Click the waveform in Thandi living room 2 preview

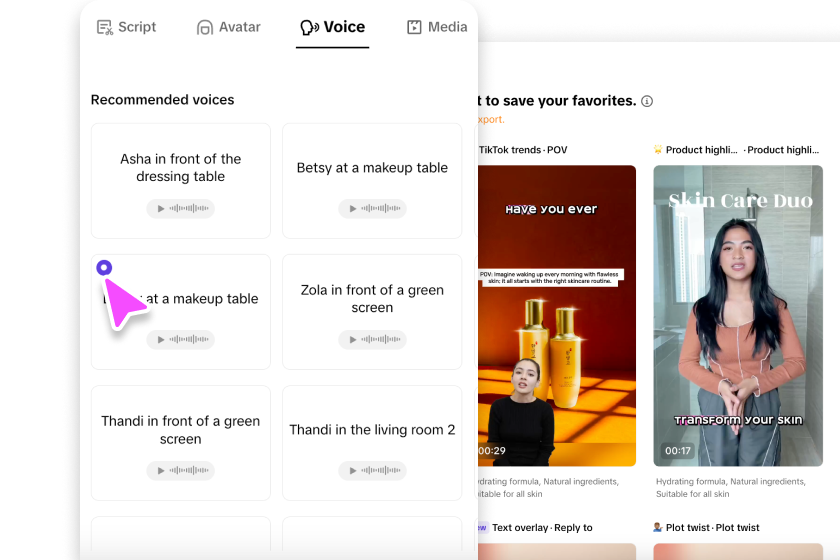tap(381, 471)
